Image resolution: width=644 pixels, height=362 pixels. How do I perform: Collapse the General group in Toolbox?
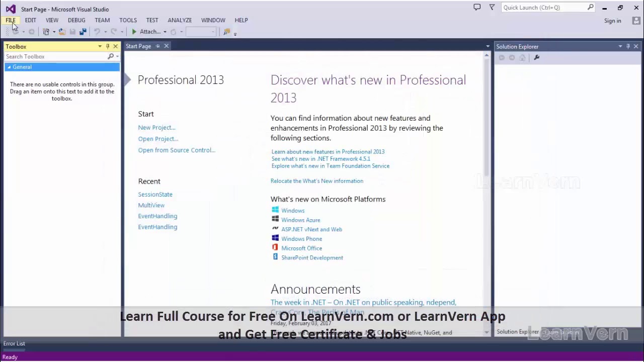9,67
